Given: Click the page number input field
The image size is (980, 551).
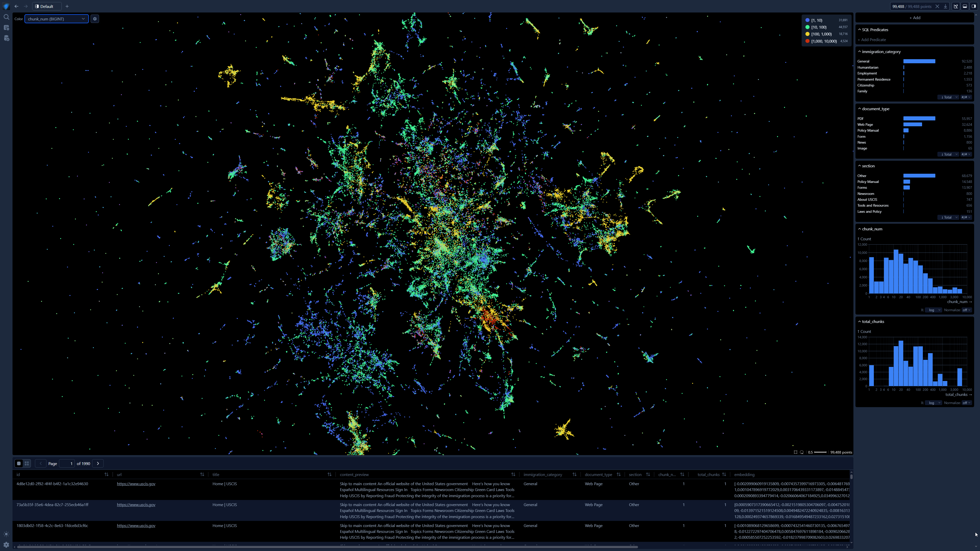Looking at the screenshot, I should (x=67, y=464).
